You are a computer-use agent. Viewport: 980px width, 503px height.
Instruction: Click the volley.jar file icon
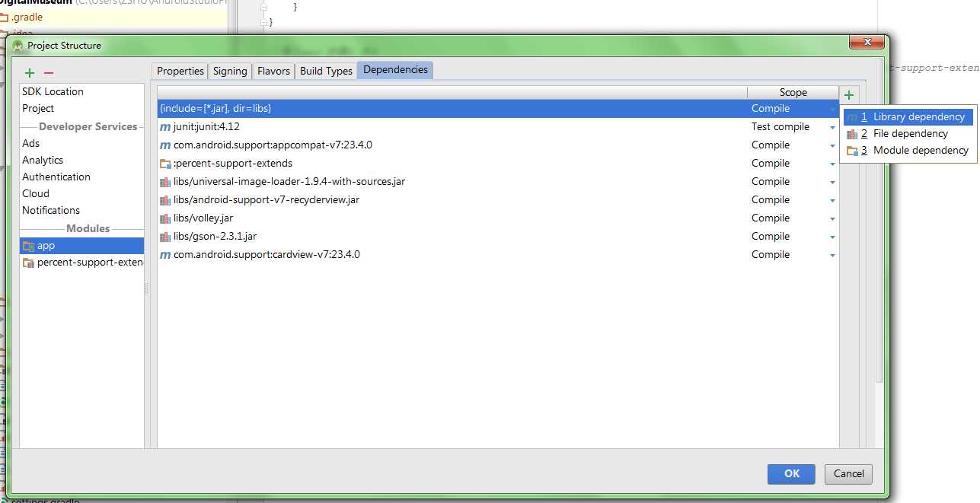point(165,218)
